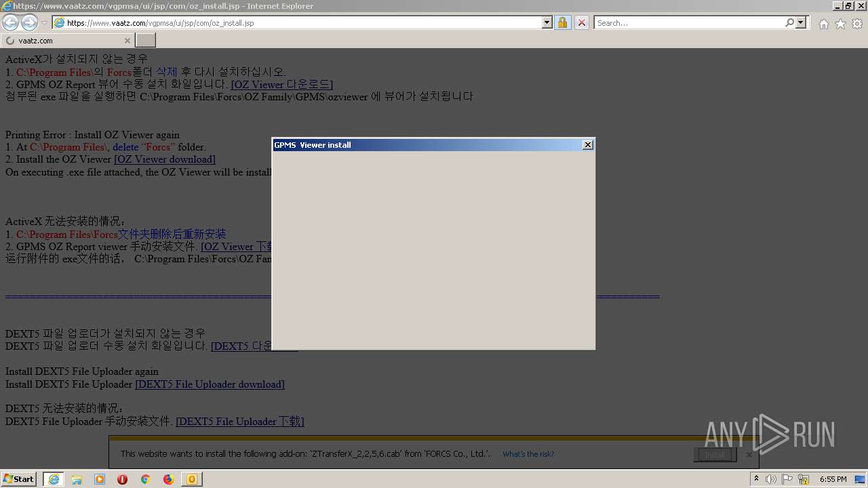Open the Chinese OZ Viewer 下载 link
Viewport: 868px width, 488px height.
coord(236,247)
